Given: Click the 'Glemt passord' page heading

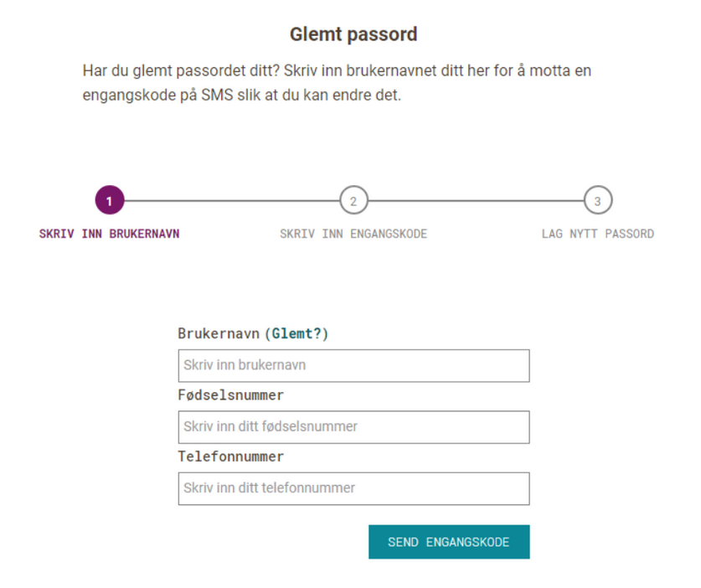Looking at the screenshot, I should click(x=353, y=34).
